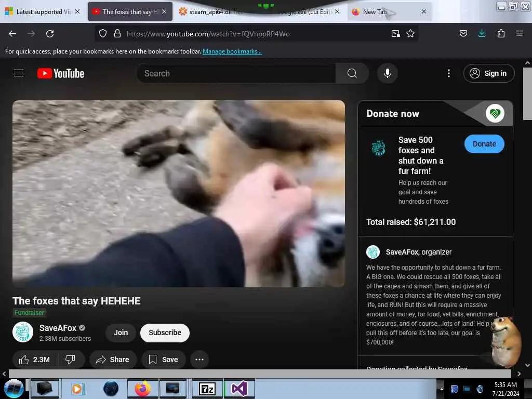
Task: Switch to the New Tab tab
Action: click(389, 12)
